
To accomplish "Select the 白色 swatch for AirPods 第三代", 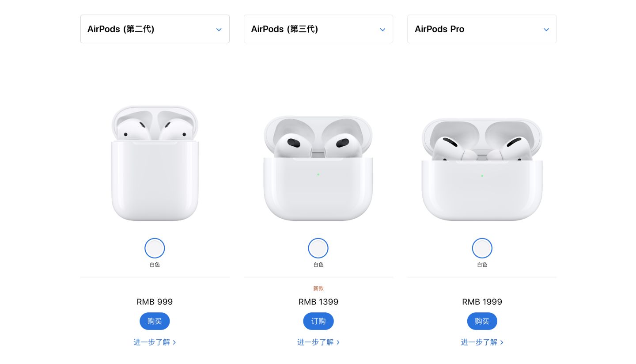I will tap(318, 248).
